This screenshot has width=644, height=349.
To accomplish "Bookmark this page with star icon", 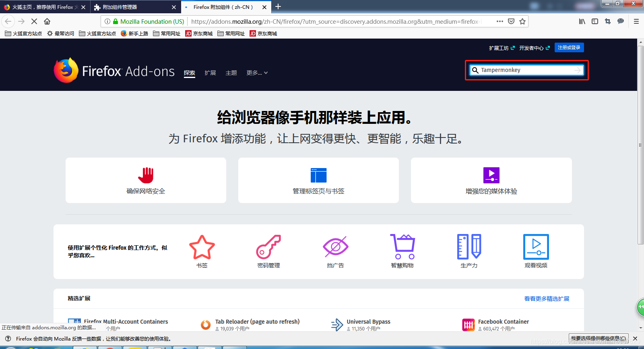I will (522, 21).
